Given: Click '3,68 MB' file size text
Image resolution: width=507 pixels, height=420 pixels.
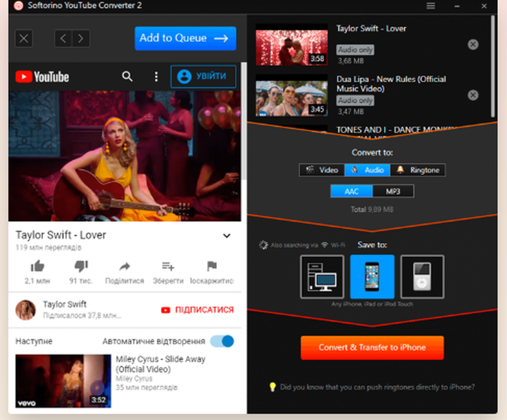Looking at the screenshot, I should coord(351,61).
